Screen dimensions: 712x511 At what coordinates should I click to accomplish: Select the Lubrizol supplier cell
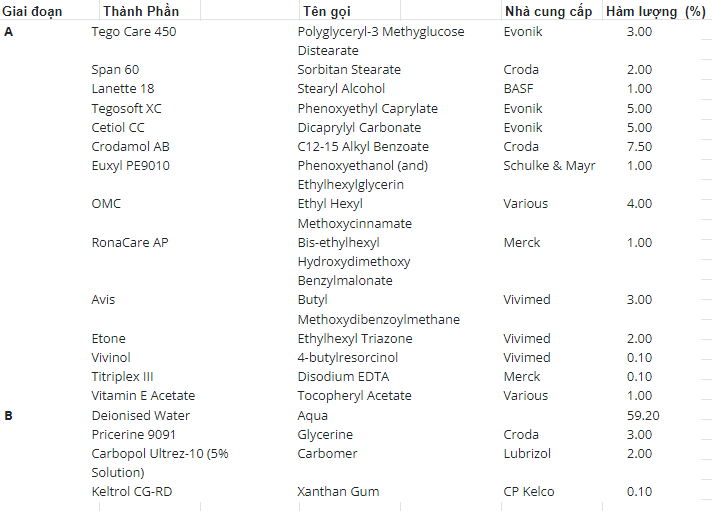[527, 454]
